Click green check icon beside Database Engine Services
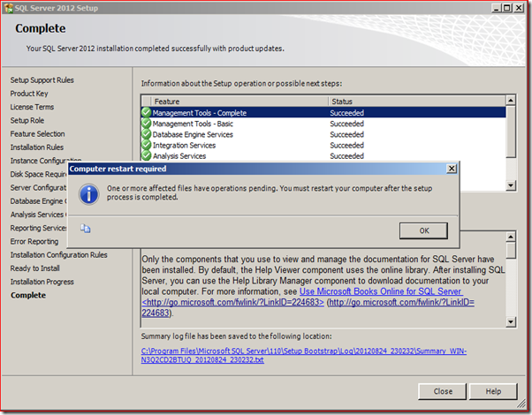532x415 pixels. pyautogui.click(x=146, y=134)
